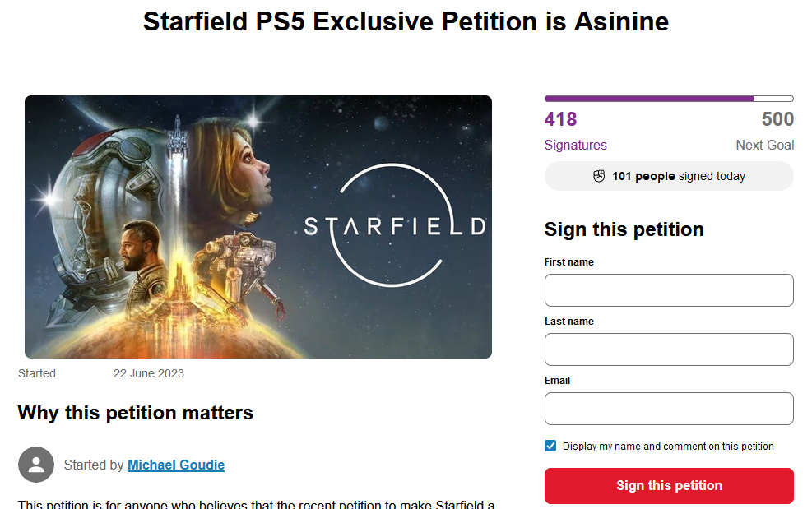Click the Signatures label under the count
This screenshot has height=509, width=812.
[575, 145]
